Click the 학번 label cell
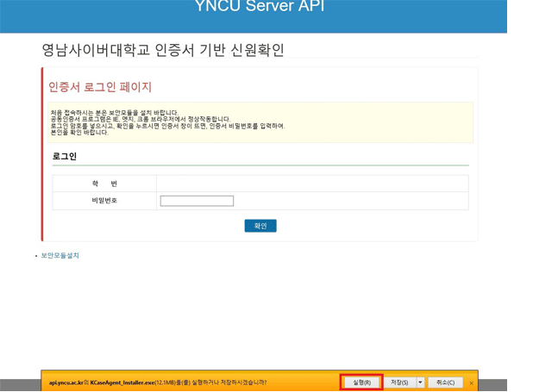The width and height of the screenshot is (558, 392). click(104, 184)
